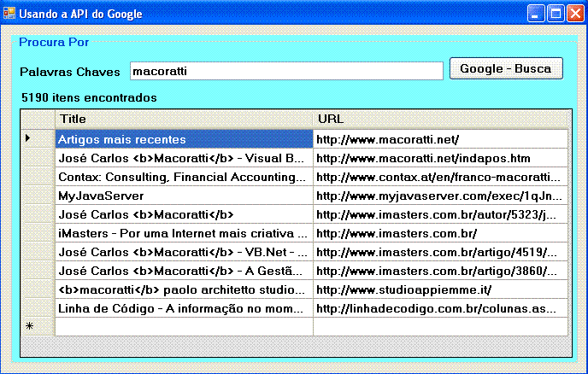Screen dimensions: 588x374
Task: Focus the Palavras Chaves text field
Action: tap(286, 71)
